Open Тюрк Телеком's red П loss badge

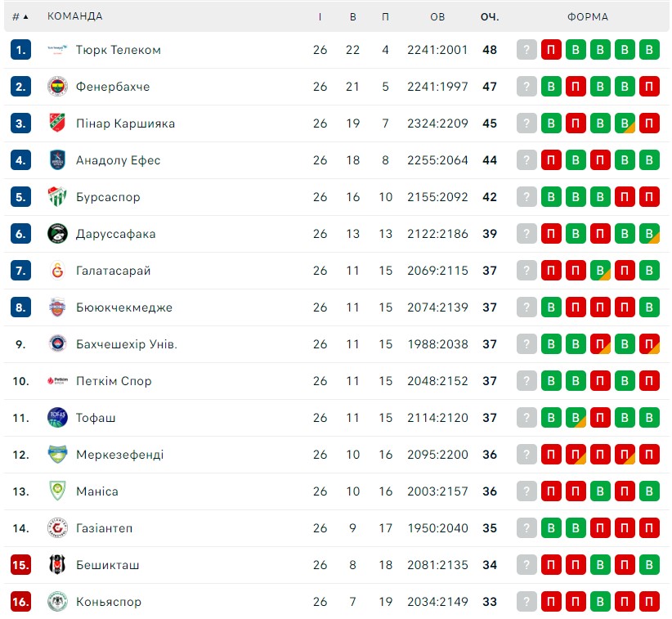pos(551,50)
